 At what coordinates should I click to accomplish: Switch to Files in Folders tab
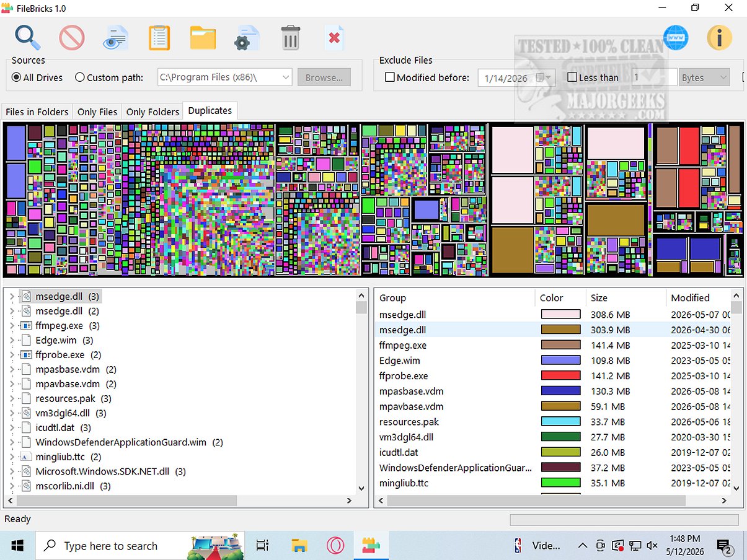coord(37,112)
